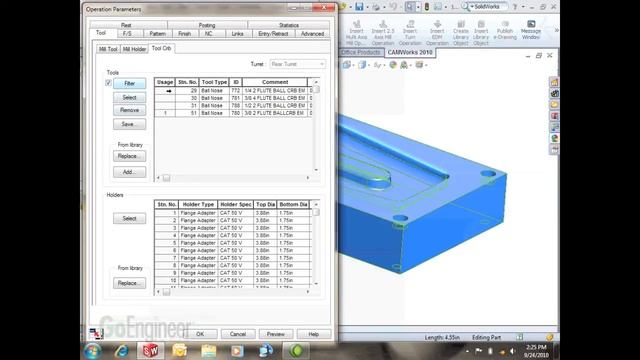This screenshot has width=640, height=360.
Task: Click the Holders table vertical scrollbar
Action: click(316, 244)
